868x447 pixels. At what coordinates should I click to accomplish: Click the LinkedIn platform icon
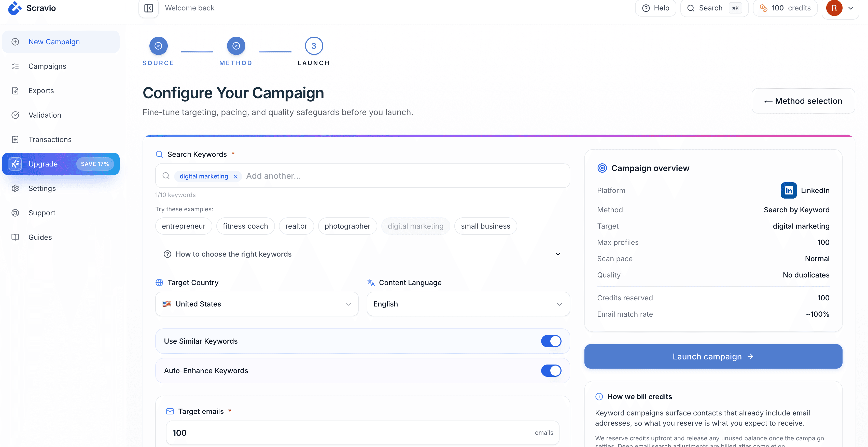click(x=789, y=190)
